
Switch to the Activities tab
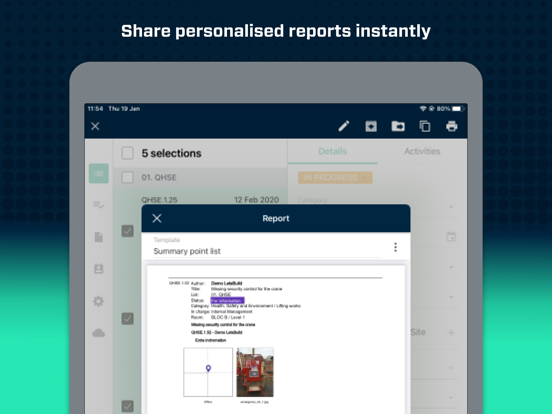pos(422,151)
